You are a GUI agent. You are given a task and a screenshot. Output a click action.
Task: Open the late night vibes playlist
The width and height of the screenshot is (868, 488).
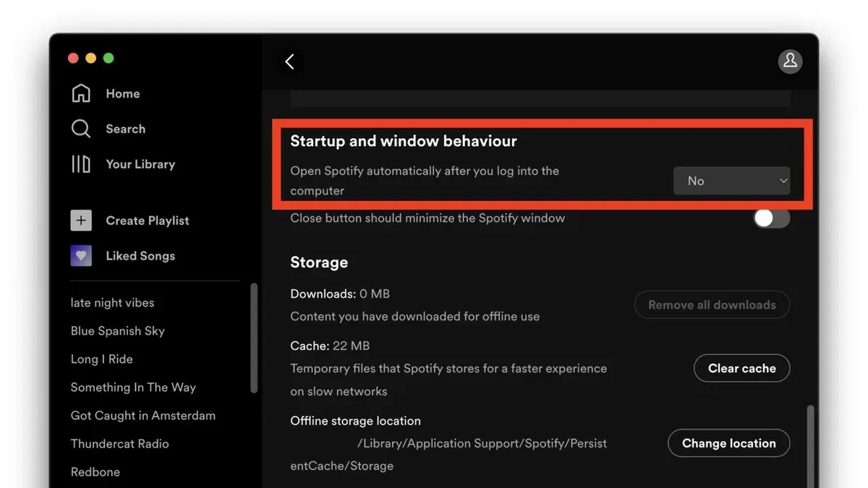112,302
